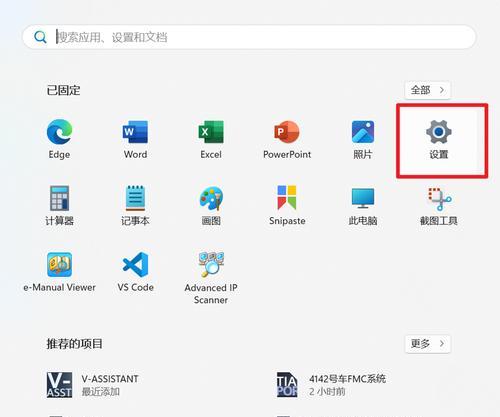The image size is (500, 417).
Task: Click the 搜索应用、设置和文档 search box
Action: tap(249, 37)
